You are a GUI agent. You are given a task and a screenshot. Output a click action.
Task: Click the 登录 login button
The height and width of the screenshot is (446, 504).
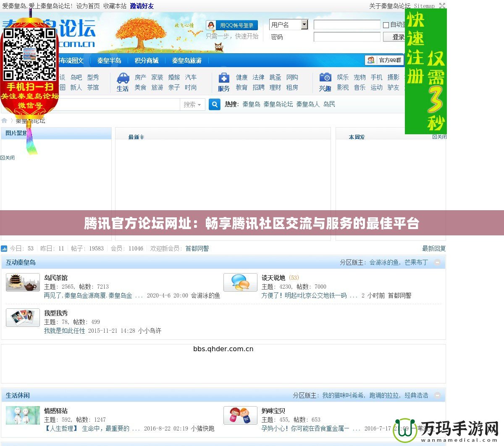[394, 37]
